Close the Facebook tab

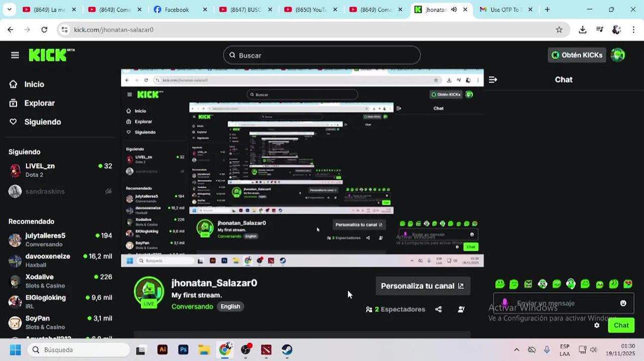[x=205, y=10]
